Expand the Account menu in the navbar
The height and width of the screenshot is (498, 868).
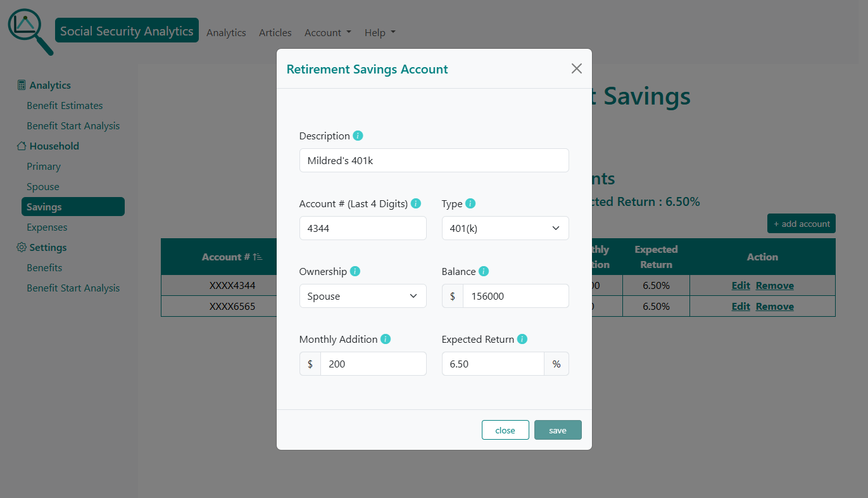click(327, 32)
